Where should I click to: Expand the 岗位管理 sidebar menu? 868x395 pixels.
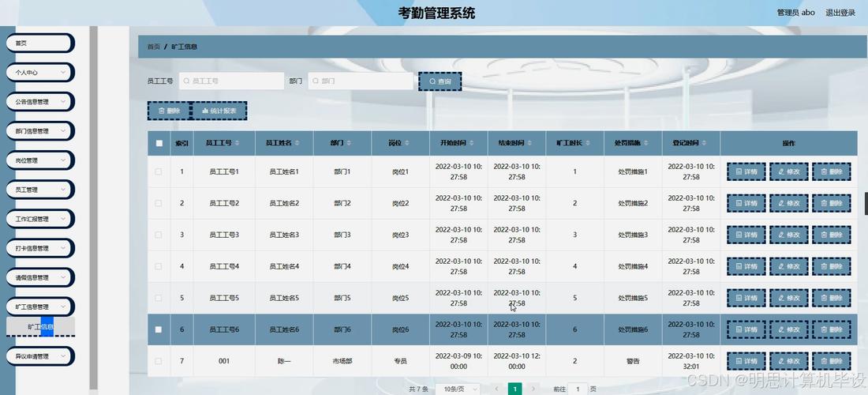coord(40,160)
